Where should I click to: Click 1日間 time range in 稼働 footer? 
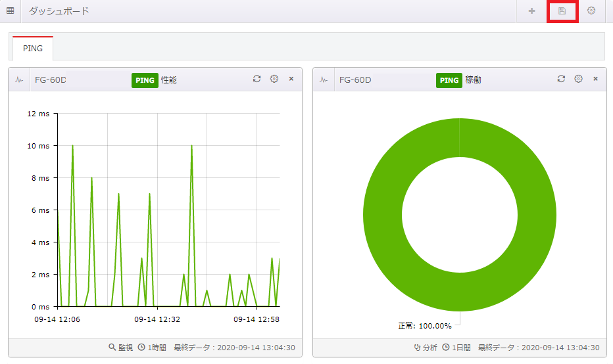point(456,347)
